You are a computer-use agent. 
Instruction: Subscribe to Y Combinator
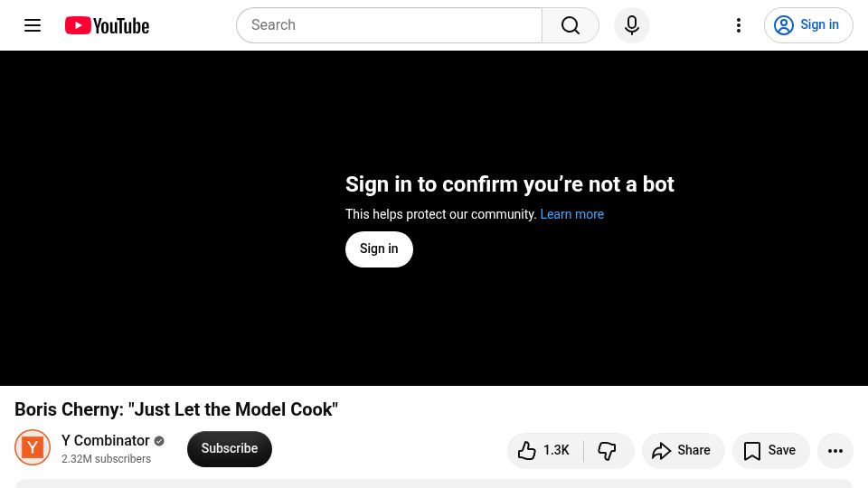click(x=229, y=449)
